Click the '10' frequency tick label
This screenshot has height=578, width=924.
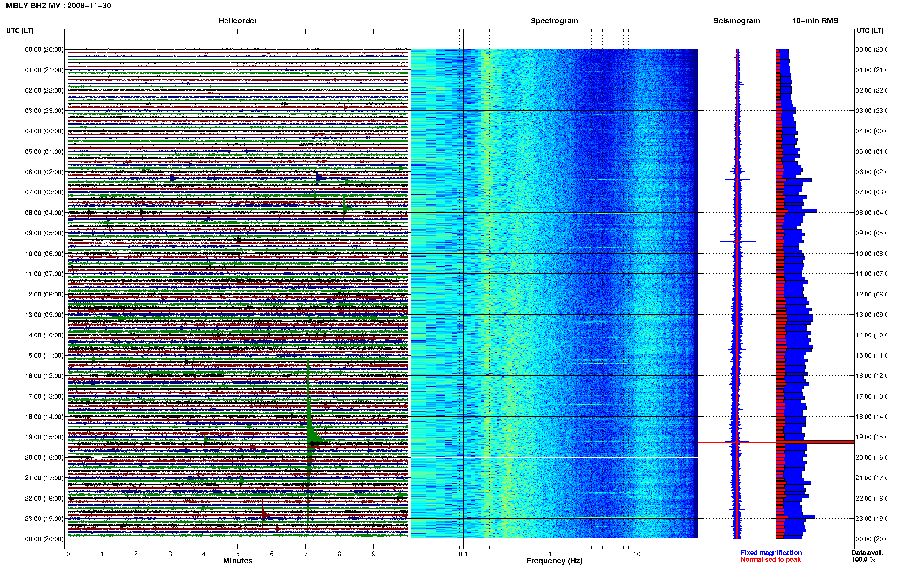coord(636,554)
